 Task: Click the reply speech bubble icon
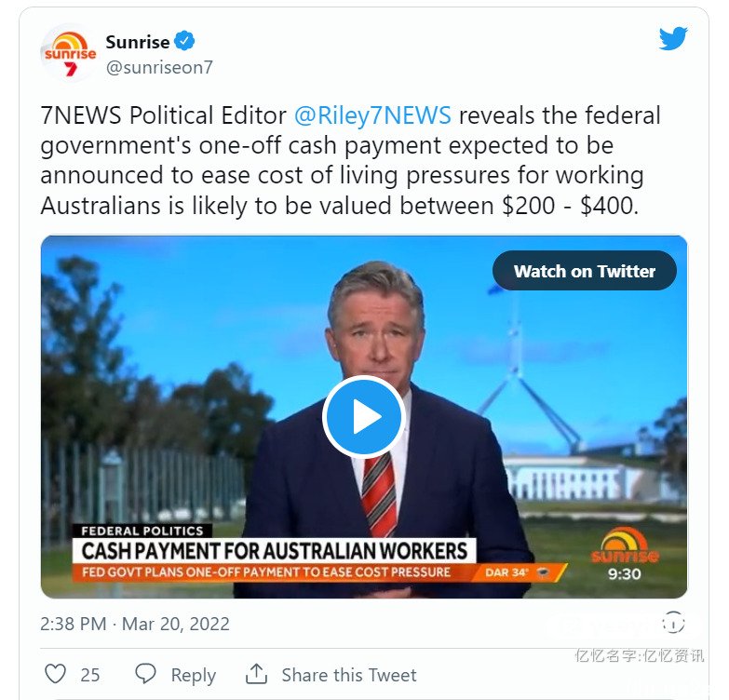coord(145,674)
